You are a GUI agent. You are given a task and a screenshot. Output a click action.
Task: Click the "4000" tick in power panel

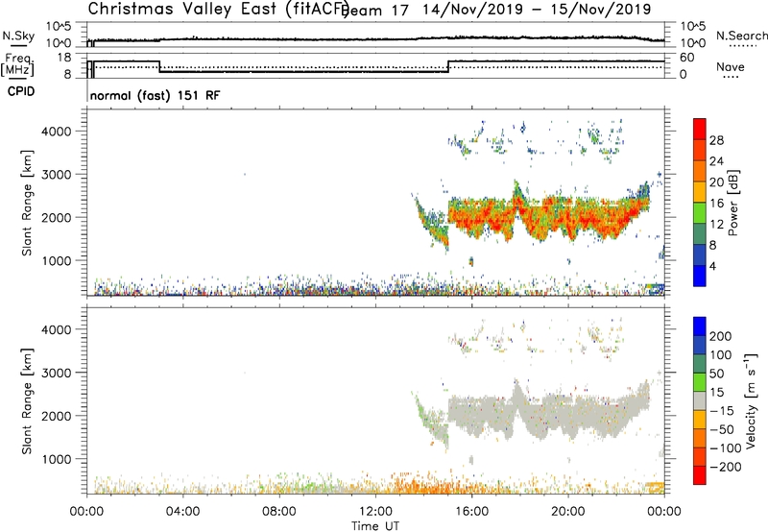click(56, 132)
